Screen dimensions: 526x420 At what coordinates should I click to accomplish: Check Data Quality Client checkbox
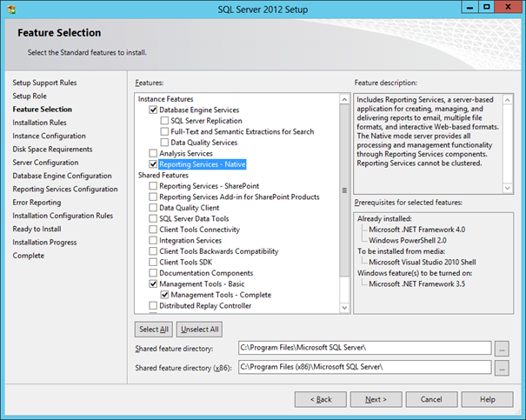[x=153, y=208]
